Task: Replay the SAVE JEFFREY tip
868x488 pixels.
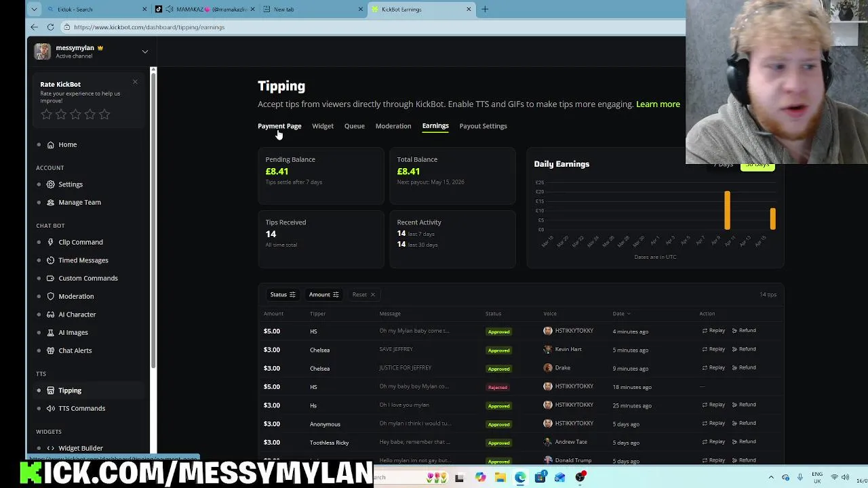Action: [x=713, y=349]
